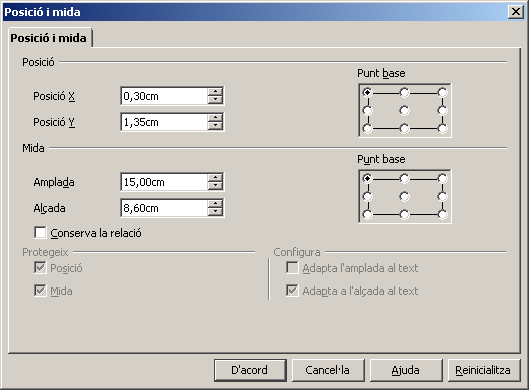The image size is (529, 390).
Task: Confirm with the D'acord button
Action: [250, 370]
